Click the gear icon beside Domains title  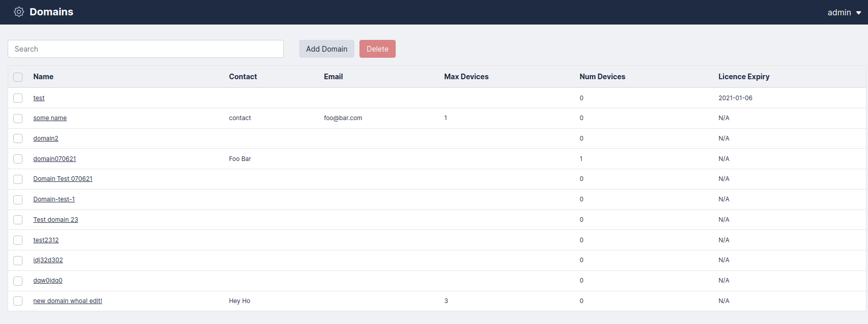pyautogui.click(x=19, y=12)
